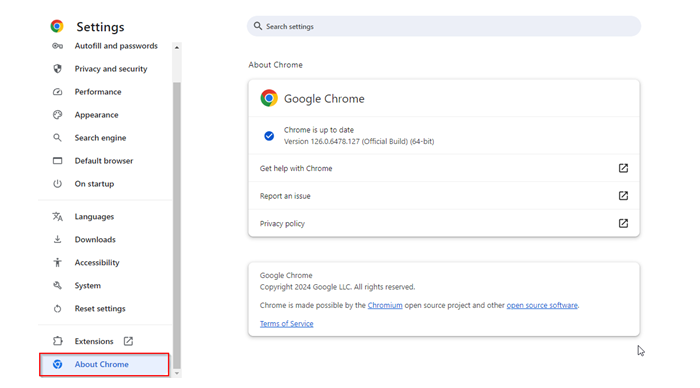Click the wrench icon for System
The width and height of the screenshot is (700, 388).
(x=58, y=285)
